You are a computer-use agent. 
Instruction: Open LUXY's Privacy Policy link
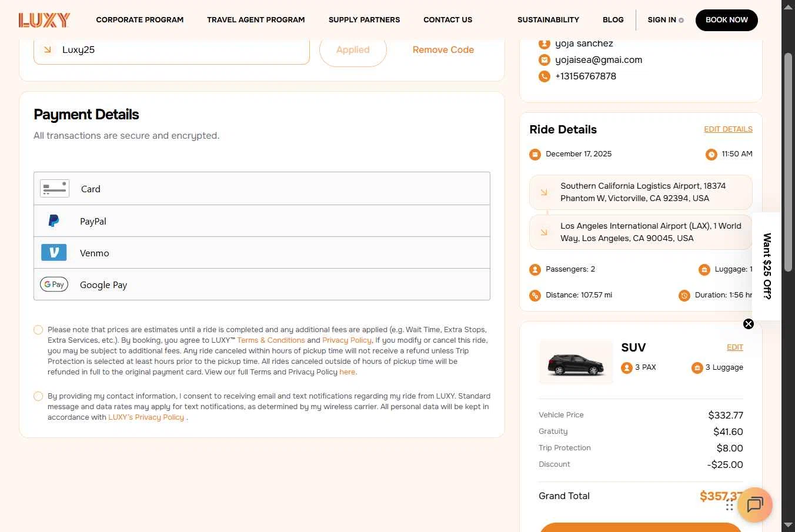[146, 417]
